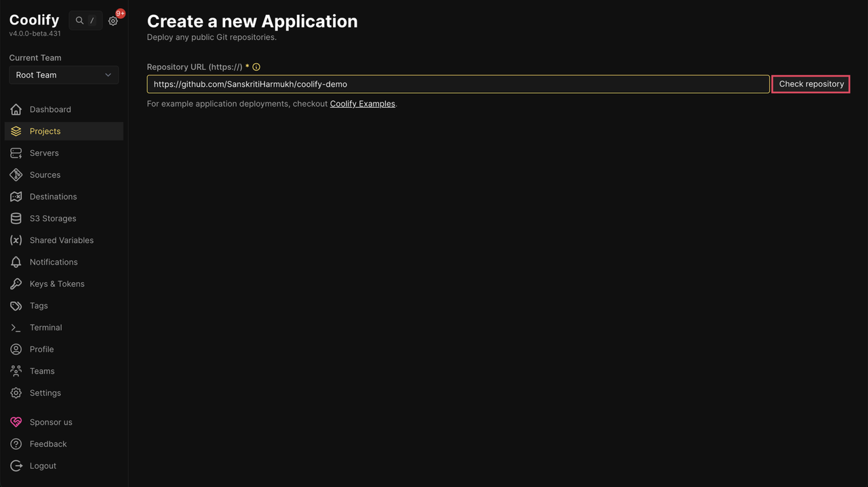The image size is (868, 487).
Task: Open Tags menu item
Action: point(64,305)
